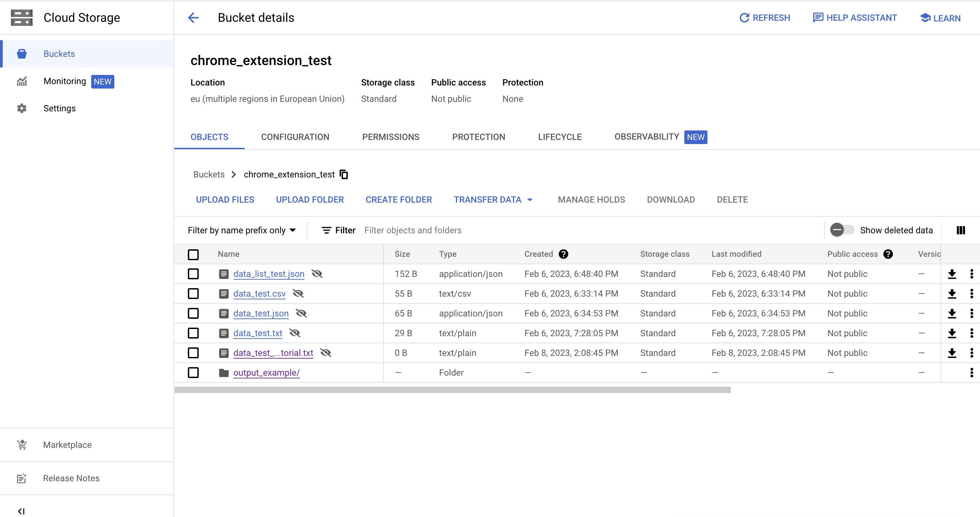Click the not-public eye icon beside data_test.txt

(295, 333)
